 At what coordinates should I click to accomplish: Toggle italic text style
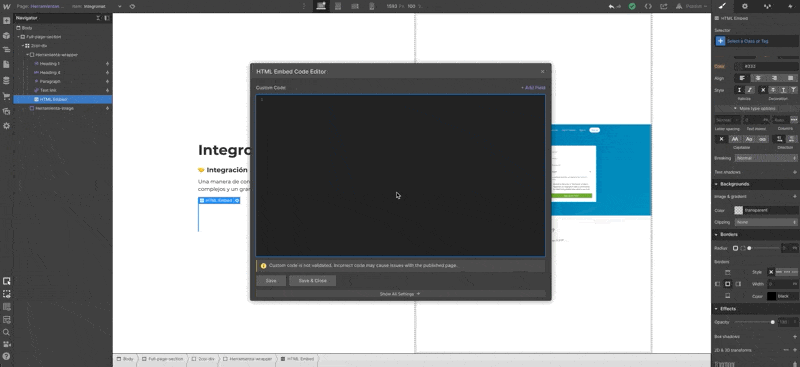(x=749, y=90)
